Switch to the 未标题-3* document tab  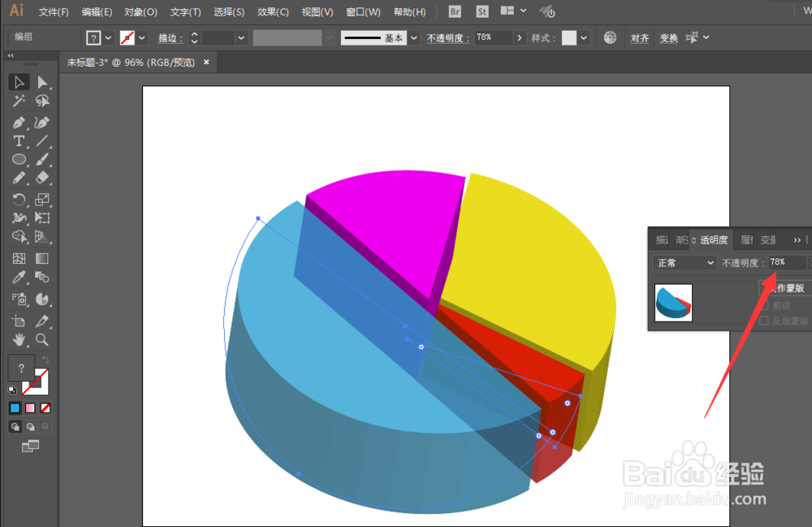131,63
